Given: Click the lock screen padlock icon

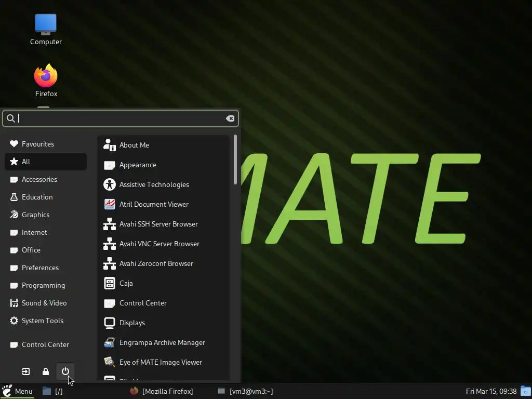Looking at the screenshot, I should pyautogui.click(x=46, y=371).
